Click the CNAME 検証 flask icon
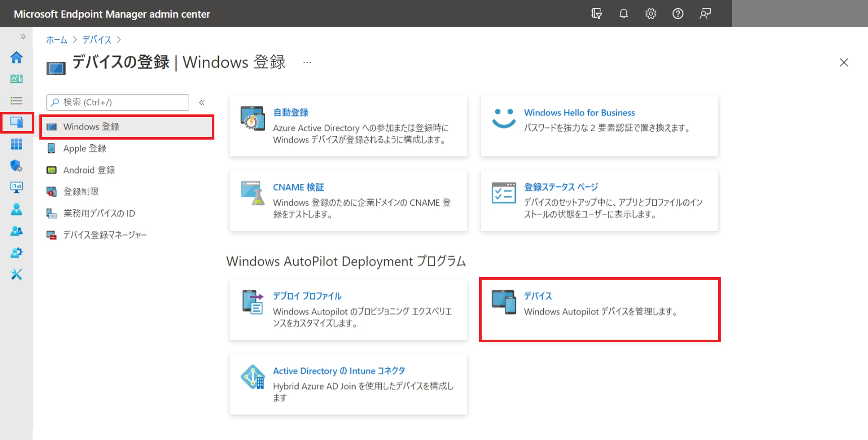Viewport: 868px width, 440px height. 253,193
